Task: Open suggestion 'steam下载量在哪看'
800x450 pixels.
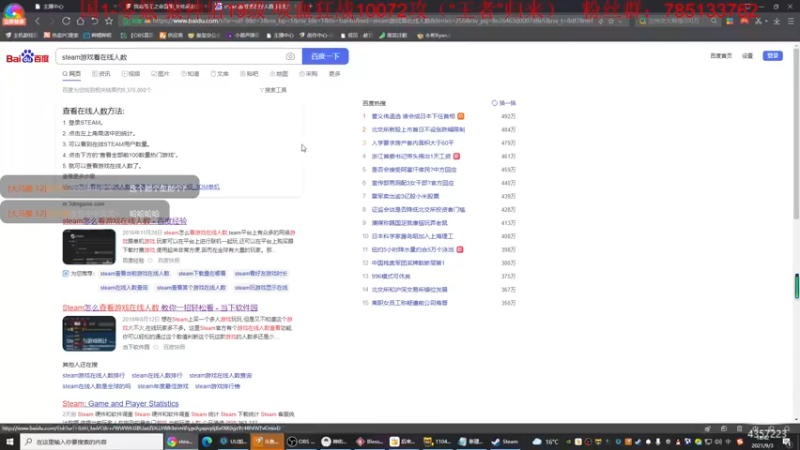Action: pyautogui.click(x=202, y=274)
